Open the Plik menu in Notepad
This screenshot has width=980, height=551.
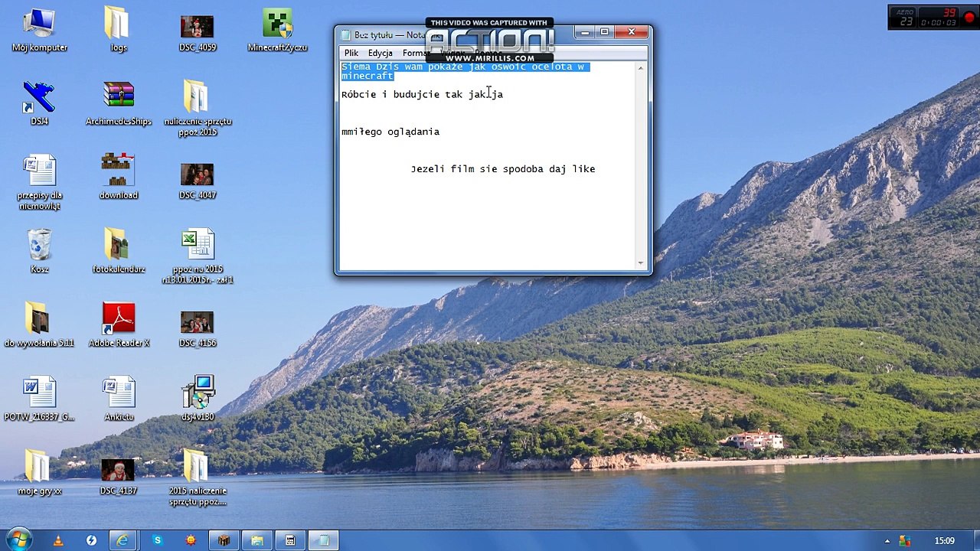[351, 53]
